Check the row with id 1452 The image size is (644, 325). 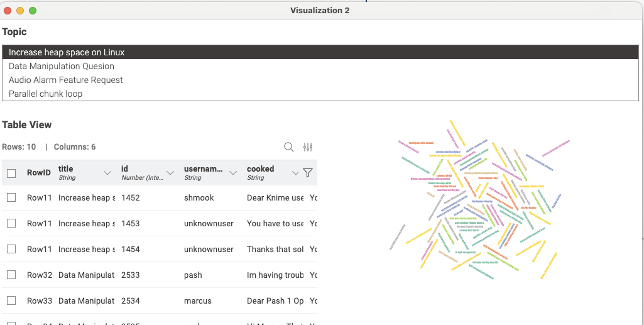tap(11, 197)
